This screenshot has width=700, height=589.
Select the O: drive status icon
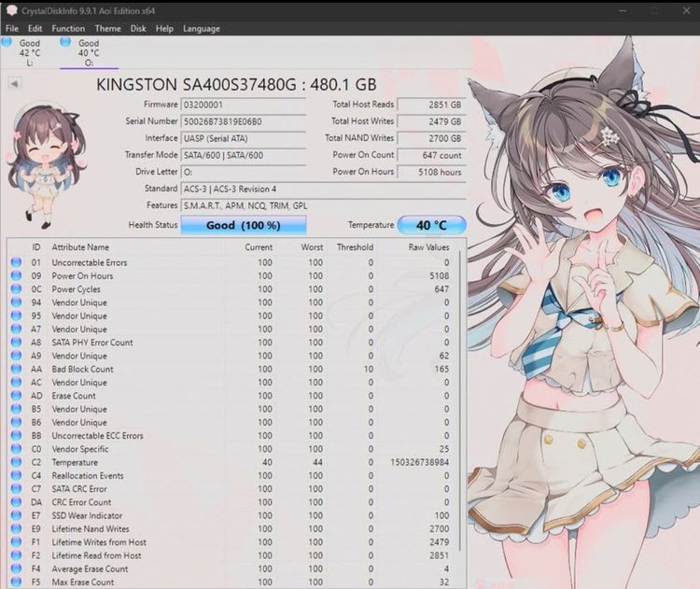65,42
